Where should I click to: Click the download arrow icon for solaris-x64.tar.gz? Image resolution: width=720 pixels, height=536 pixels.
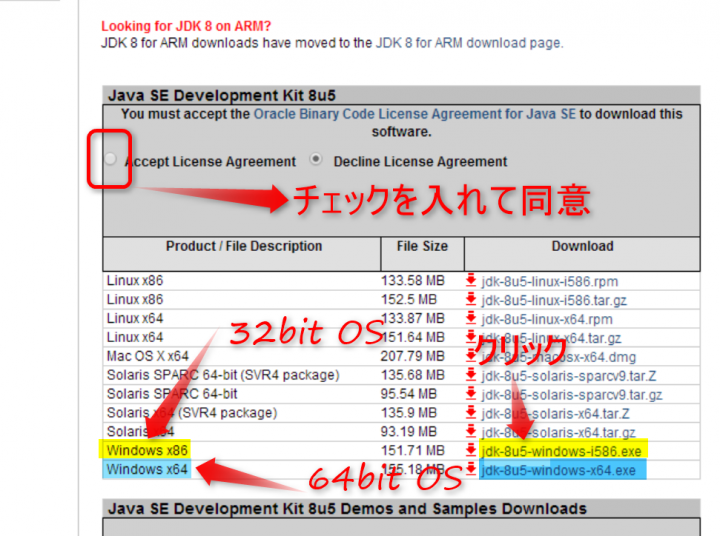pos(471,431)
